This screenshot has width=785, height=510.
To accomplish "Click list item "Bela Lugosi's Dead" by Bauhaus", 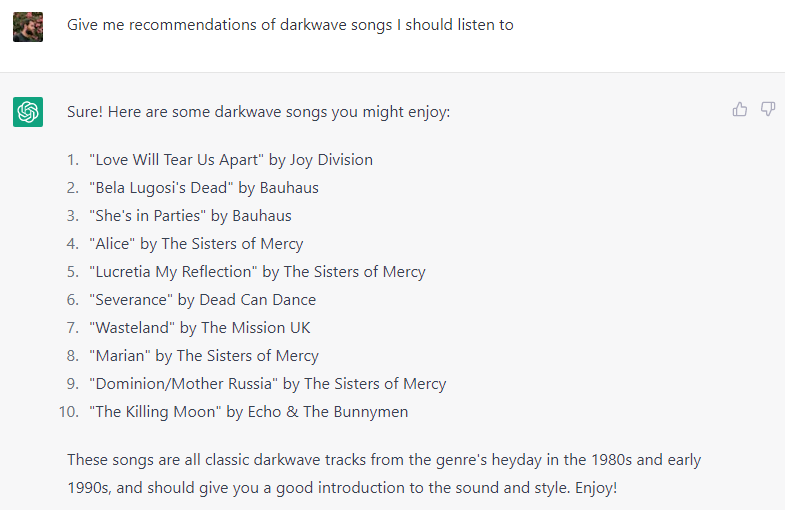I will click(204, 188).
